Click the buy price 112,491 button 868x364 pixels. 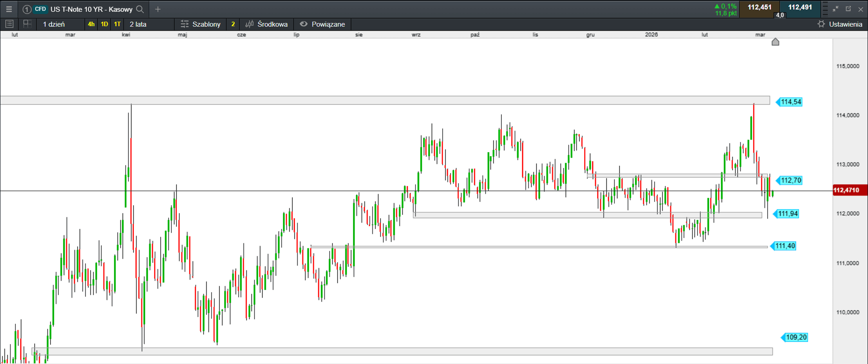[x=800, y=8]
